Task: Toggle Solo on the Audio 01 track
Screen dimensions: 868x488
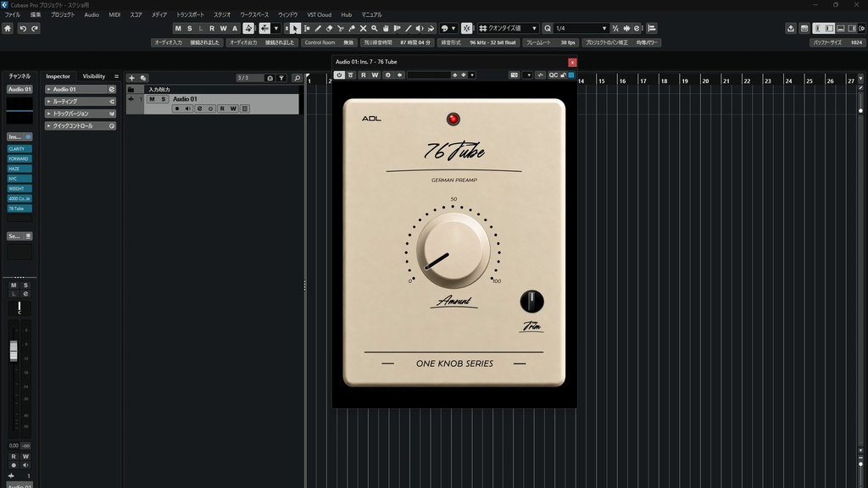Action: click(x=164, y=99)
